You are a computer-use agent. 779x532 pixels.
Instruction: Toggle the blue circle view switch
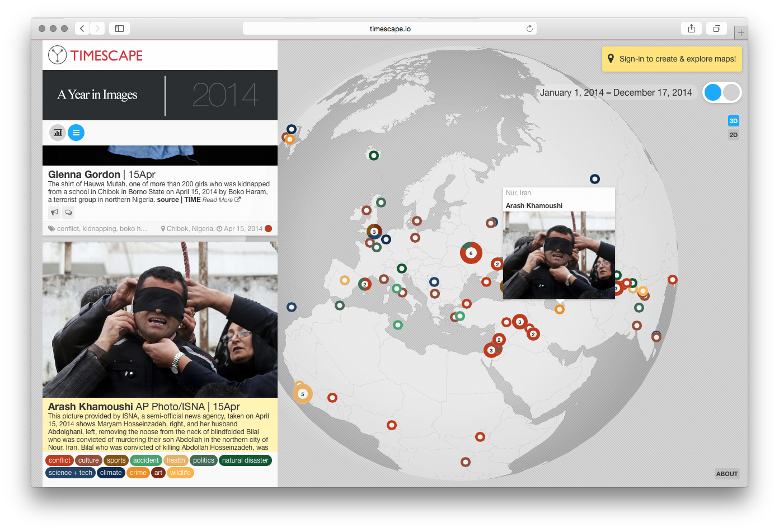(713, 92)
